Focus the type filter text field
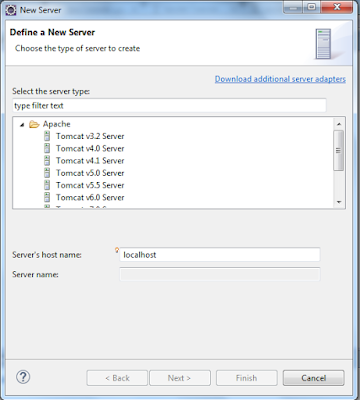Image resolution: width=360 pixels, height=400 pixels. [169, 106]
